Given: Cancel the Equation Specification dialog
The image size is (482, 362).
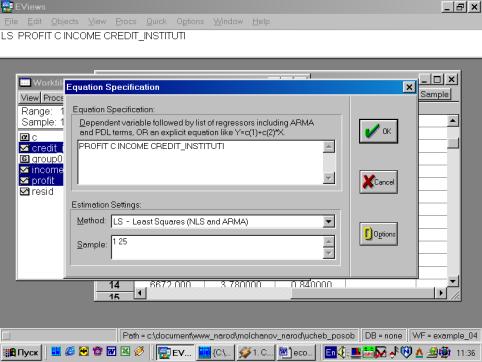Looking at the screenshot, I should tap(378, 182).
